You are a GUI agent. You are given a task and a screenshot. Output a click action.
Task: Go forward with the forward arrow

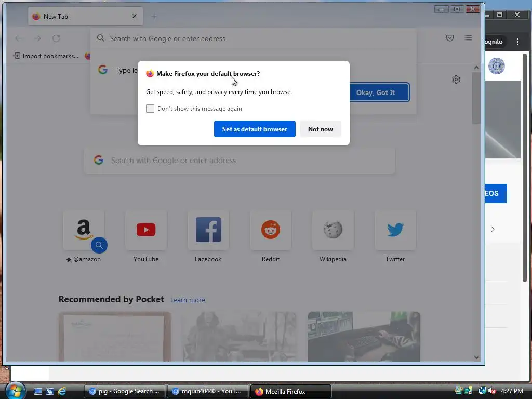point(37,38)
